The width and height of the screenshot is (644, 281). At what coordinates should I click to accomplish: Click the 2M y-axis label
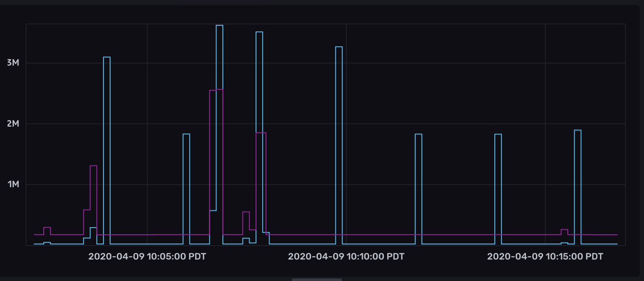click(13, 124)
